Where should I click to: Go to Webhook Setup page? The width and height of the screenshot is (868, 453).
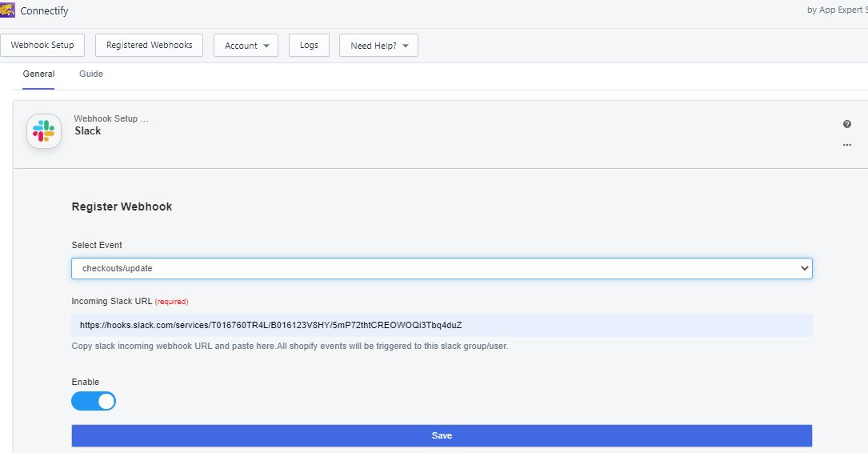click(42, 45)
